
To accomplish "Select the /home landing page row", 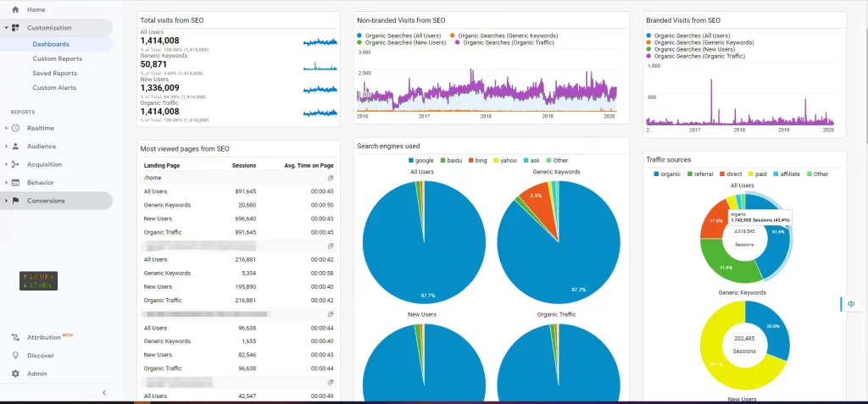I will click(x=238, y=178).
